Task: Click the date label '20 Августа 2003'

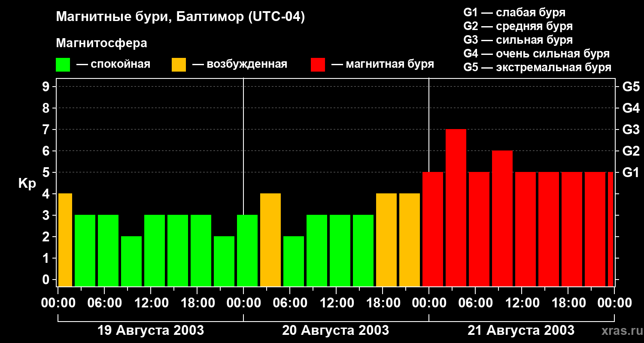Action: pos(335,331)
